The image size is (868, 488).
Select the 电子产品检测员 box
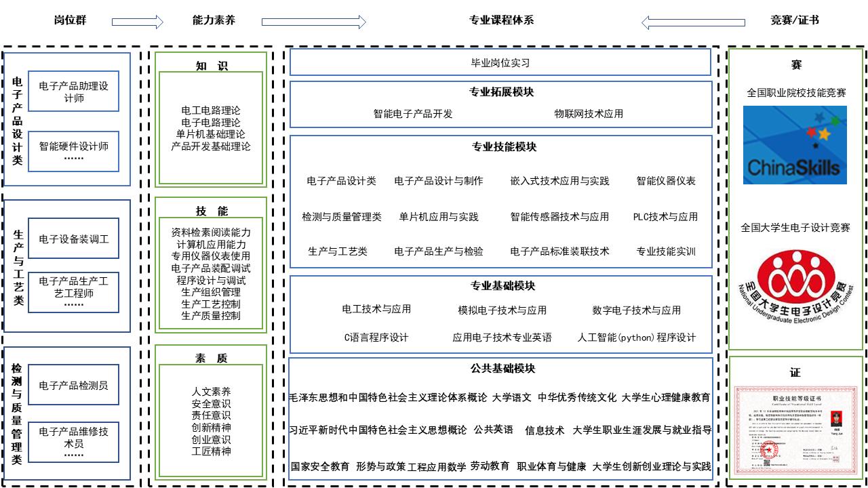(73, 385)
